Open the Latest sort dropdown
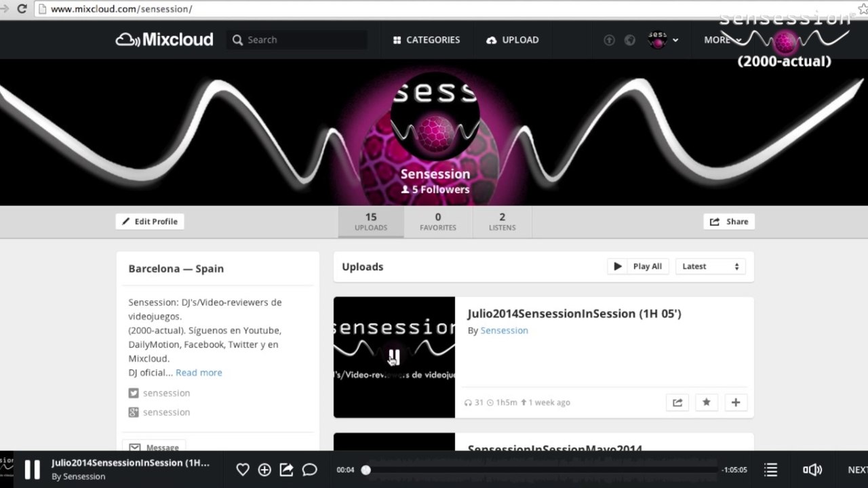The image size is (868, 488). [710, 266]
